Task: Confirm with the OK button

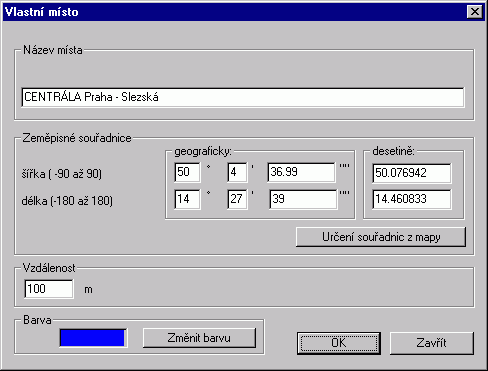Action: pos(339,343)
